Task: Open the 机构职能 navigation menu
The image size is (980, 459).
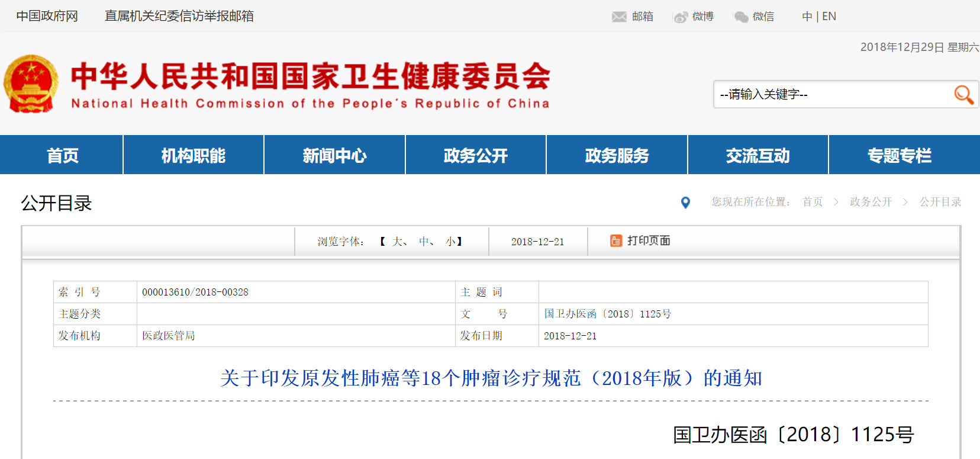Action: (x=194, y=155)
